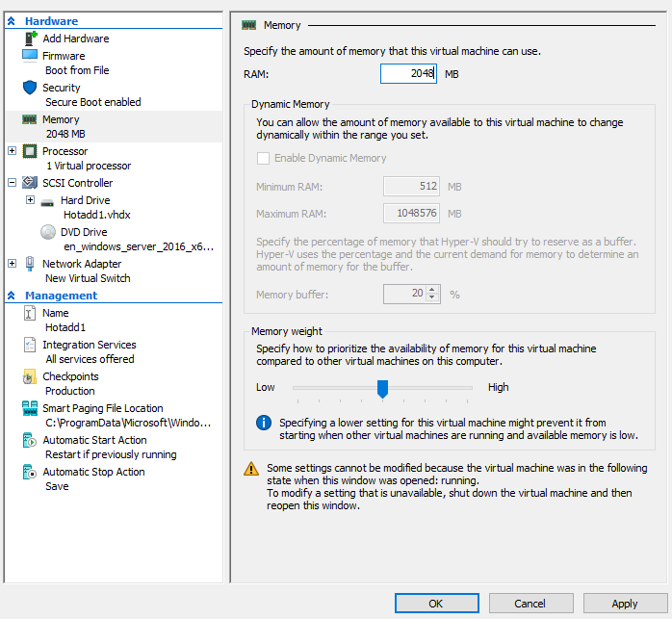Click the Checkpoints icon
This screenshot has height=619, width=672.
28,376
